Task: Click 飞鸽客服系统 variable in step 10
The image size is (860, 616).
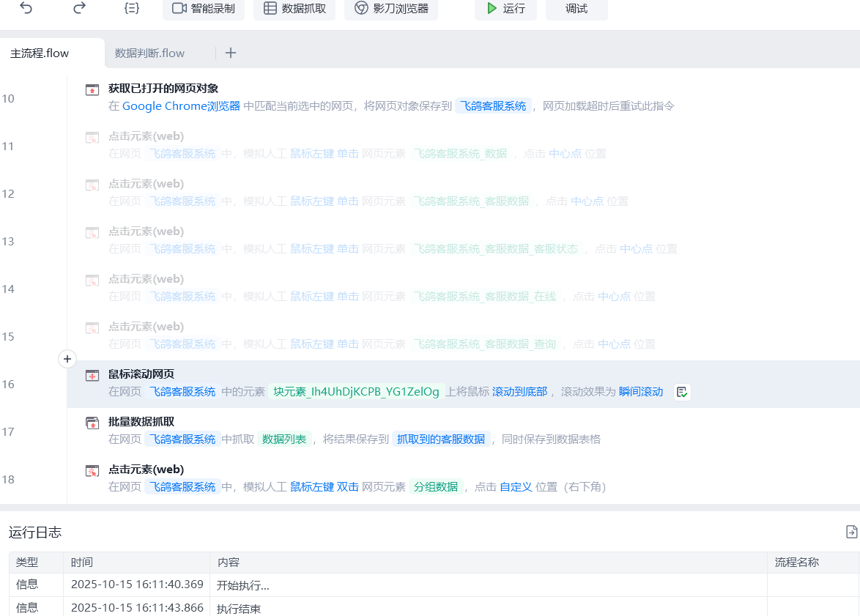Action: click(x=493, y=106)
